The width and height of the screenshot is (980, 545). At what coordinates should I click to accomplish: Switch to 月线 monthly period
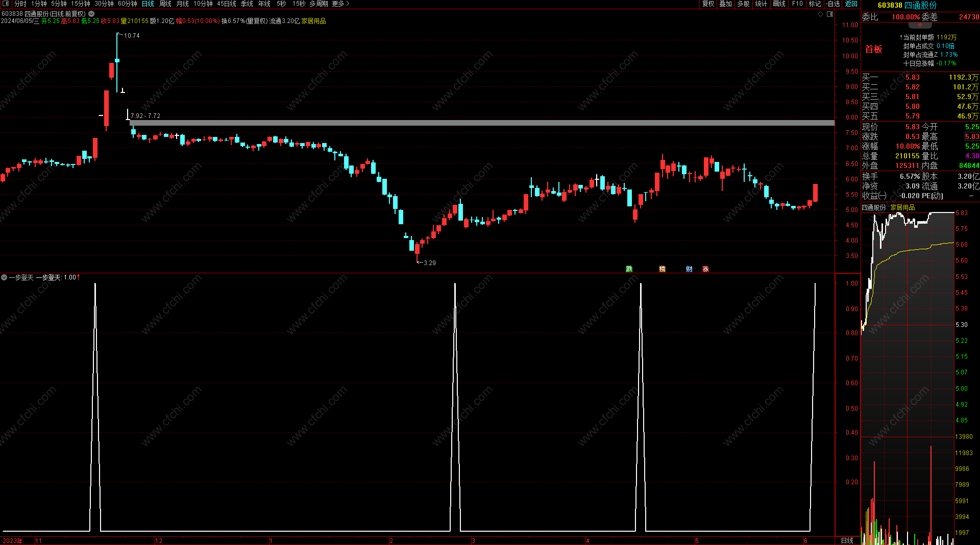pyautogui.click(x=183, y=4)
